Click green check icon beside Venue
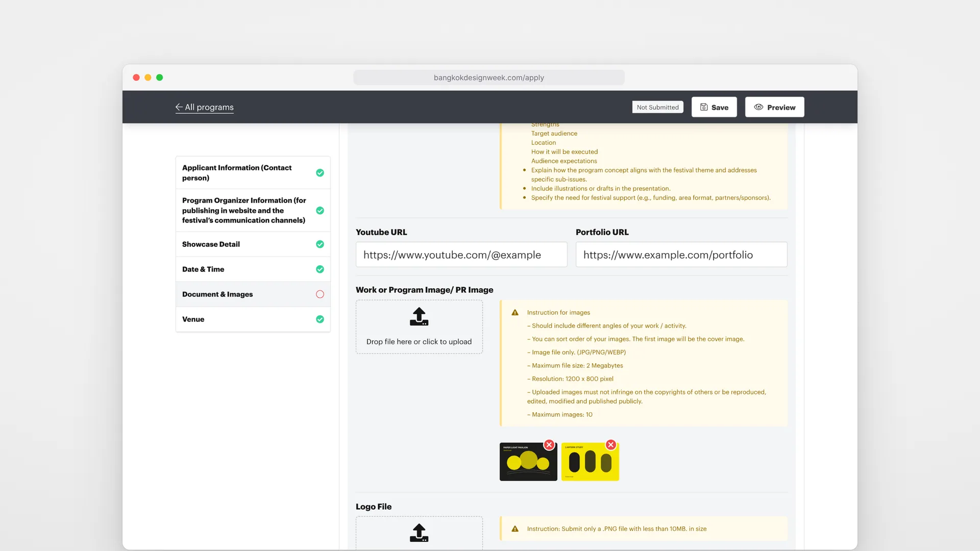This screenshot has height=551, width=980. point(320,319)
